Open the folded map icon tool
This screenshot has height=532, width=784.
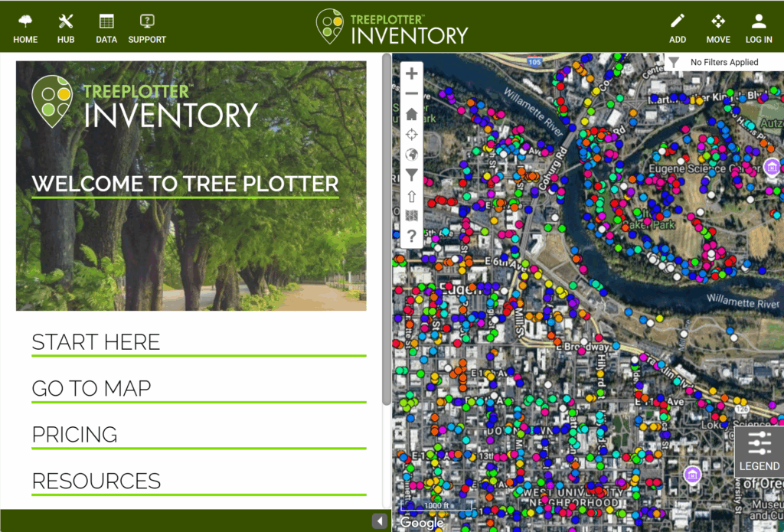tap(411, 216)
